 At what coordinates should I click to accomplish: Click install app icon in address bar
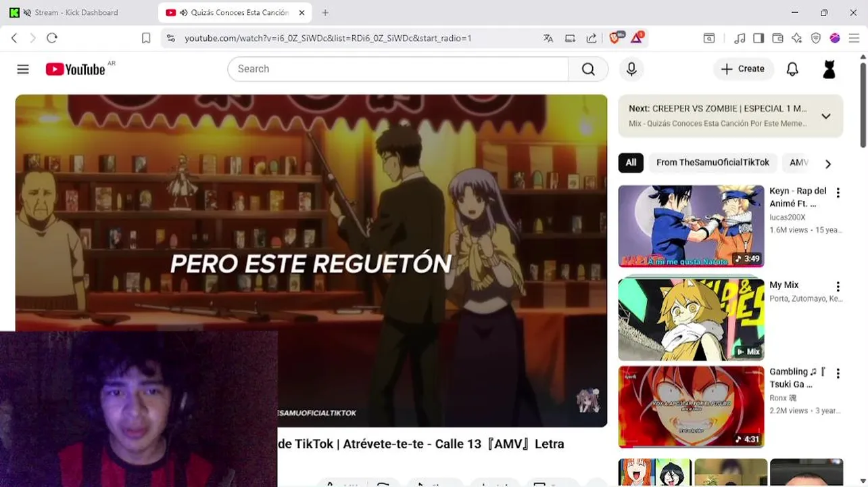570,39
